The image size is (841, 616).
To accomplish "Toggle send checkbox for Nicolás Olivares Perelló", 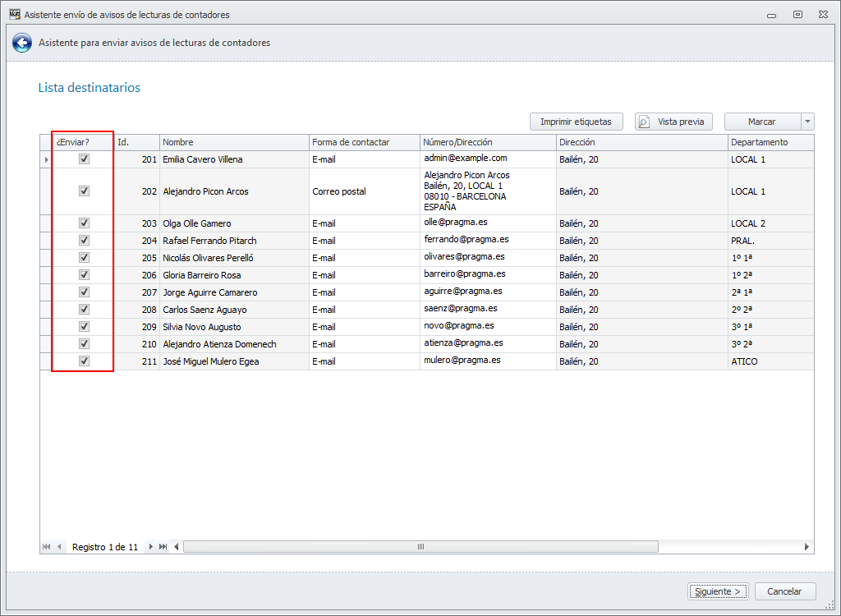I will coord(85,257).
